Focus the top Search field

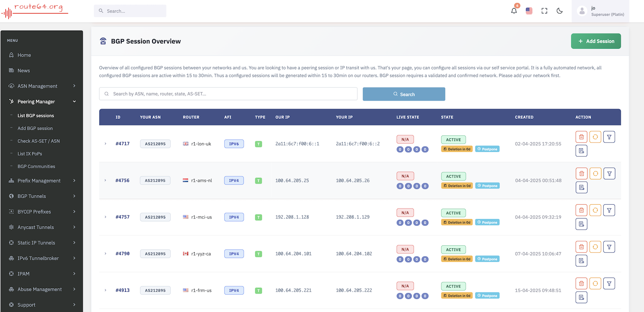click(x=130, y=11)
